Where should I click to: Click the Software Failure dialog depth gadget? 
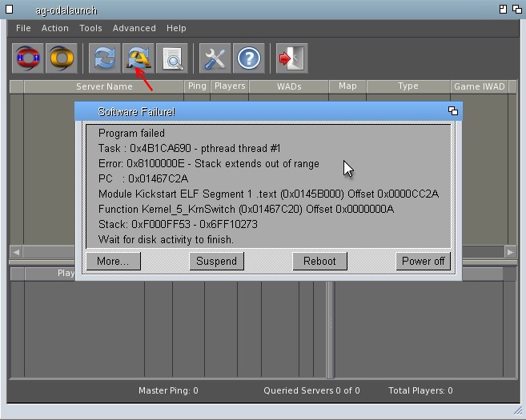point(452,111)
